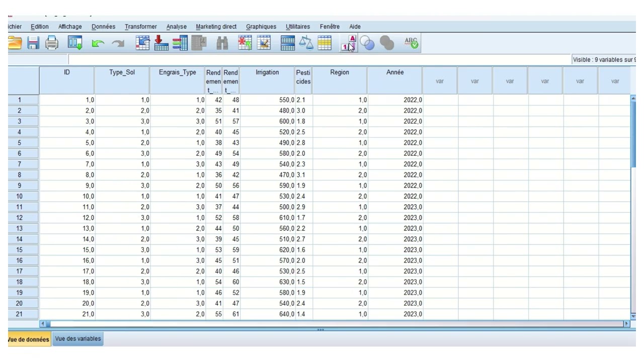Screen dimensions: 644x362
Task: Click Irrigation cell 640,0 in row 21
Action: 268,314
